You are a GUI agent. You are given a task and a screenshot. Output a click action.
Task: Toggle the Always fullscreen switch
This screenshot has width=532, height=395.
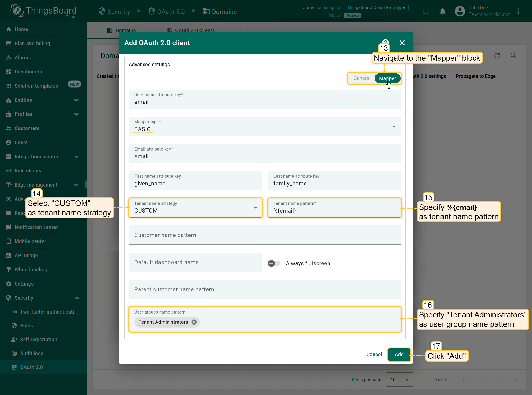coord(274,263)
